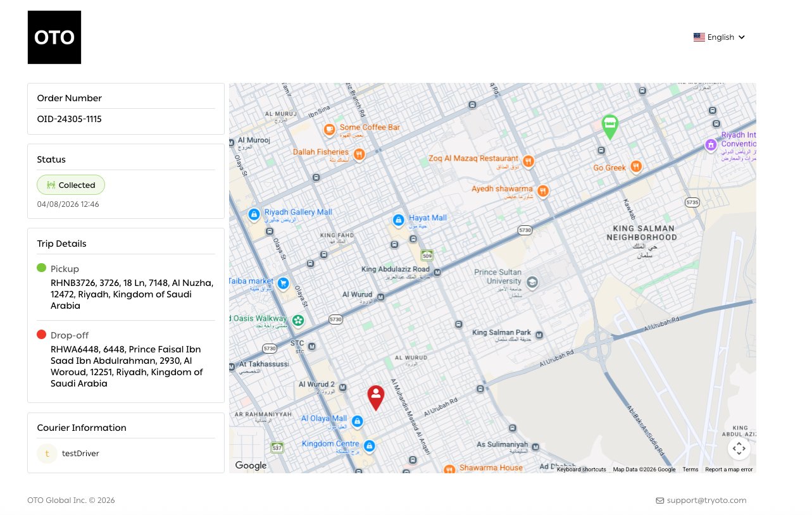Click the STC station label on map

click(x=297, y=344)
